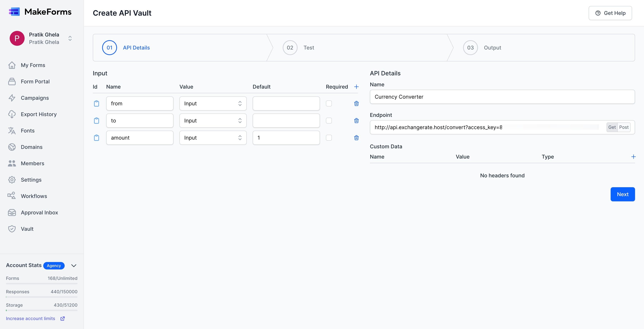
Task: Copy the id of the 'to' input row
Action: [x=97, y=121]
